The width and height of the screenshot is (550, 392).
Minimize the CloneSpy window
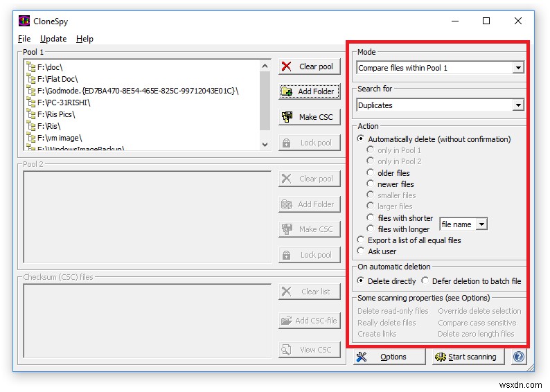click(x=455, y=21)
